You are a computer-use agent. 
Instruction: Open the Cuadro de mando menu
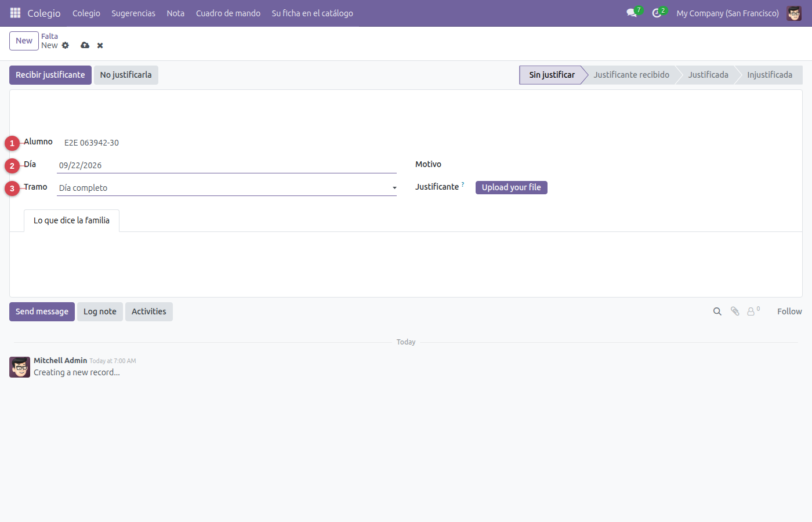pos(228,13)
